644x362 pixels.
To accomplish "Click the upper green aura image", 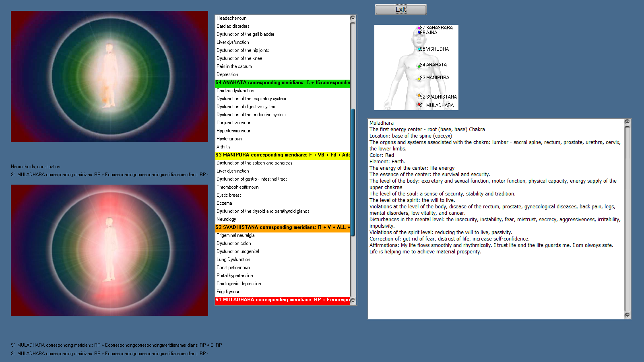I will point(109,76).
